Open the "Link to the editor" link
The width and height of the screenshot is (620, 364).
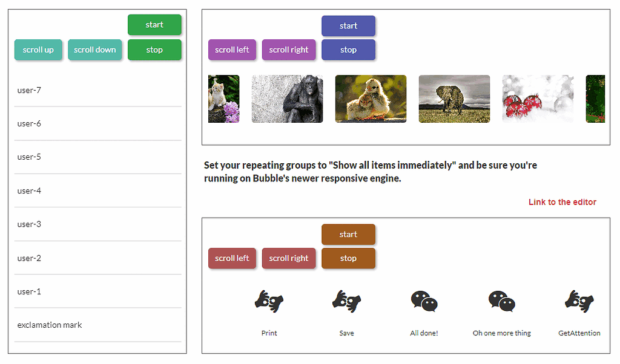(x=562, y=202)
